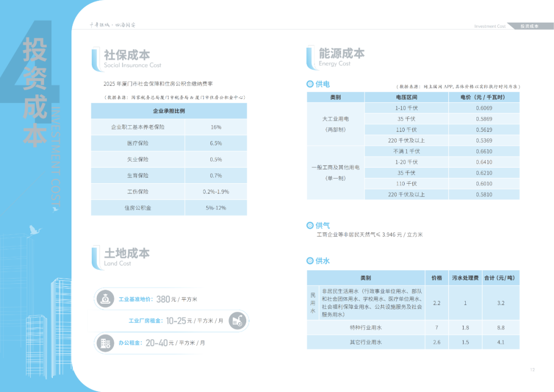The width and height of the screenshot is (554, 392).
Task: Expand the 企业承担比例 table header
Action: pyautogui.click(x=169, y=111)
